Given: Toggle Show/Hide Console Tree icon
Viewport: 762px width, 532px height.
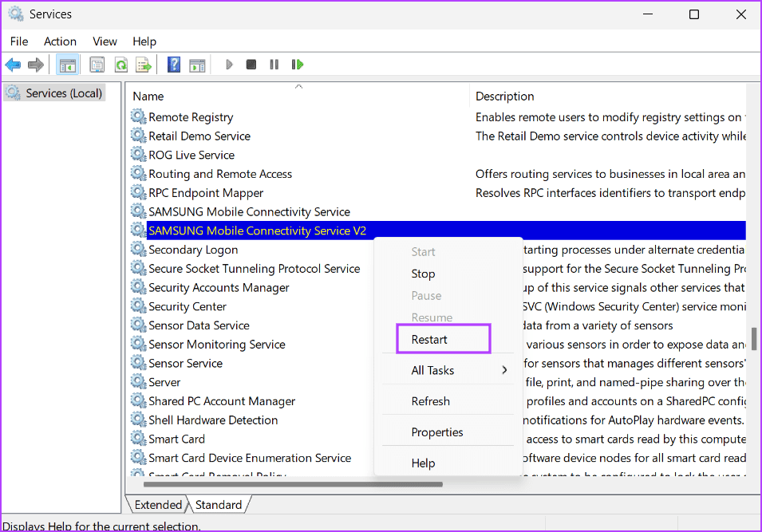Looking at the screenshot, I should pos(68,65).
